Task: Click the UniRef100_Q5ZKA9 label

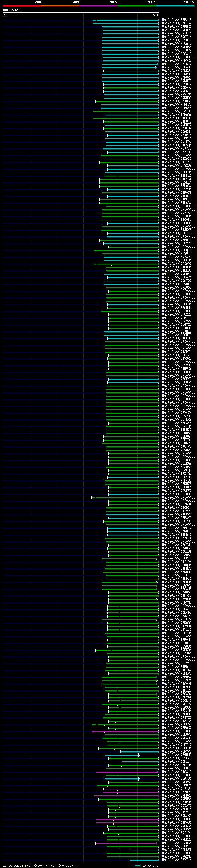Action: click(176, 464)
